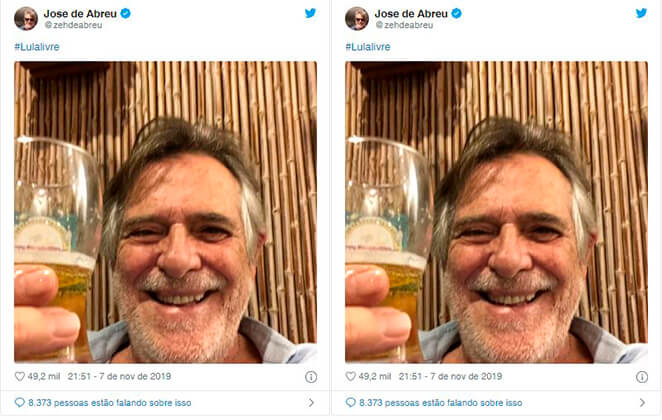Click the speech bubble icon in left tweet
Viewport: 662px width, 420px height.
pyautogui.click(x=20, y=402)
